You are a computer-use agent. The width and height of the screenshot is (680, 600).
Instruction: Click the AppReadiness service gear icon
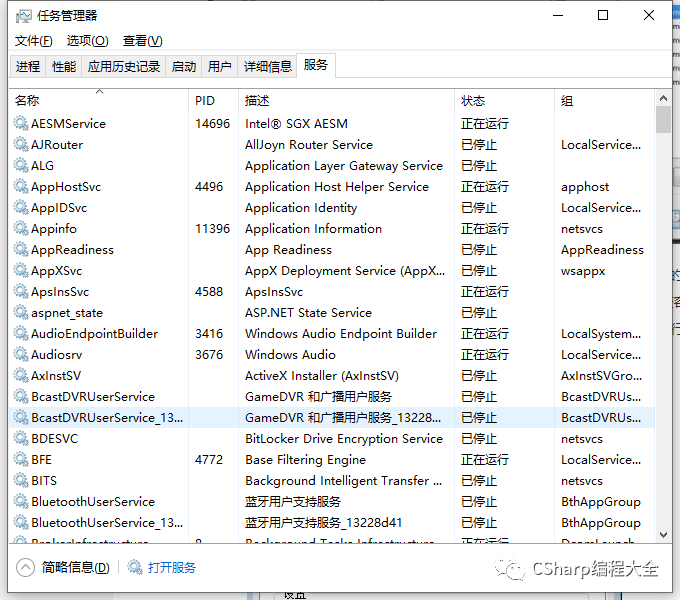[21, 250]
